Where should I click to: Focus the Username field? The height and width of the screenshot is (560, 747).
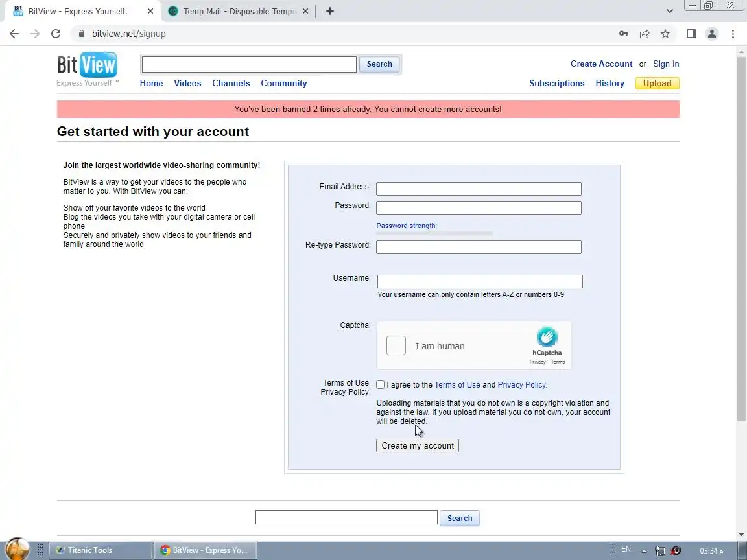pyautogui.click(x=480, y=281)
